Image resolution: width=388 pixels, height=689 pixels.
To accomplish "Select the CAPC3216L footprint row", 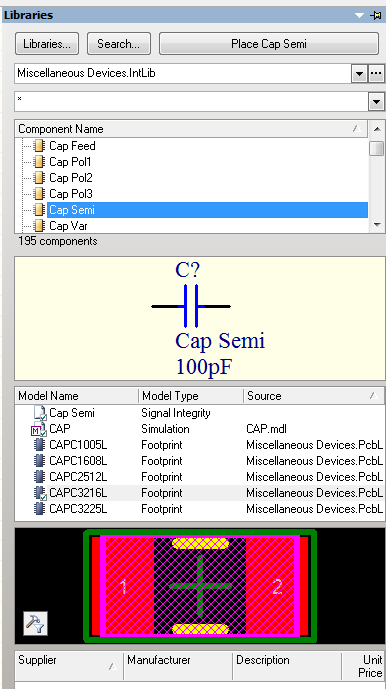I will pyautogui.click(x=199, y=493).
